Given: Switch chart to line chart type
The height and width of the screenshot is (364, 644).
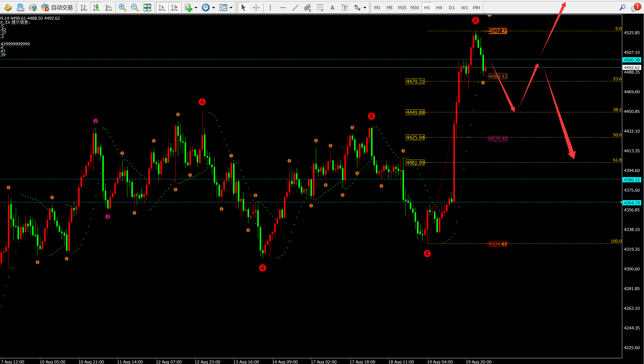Looking at the screenshot, I should [109, 8].
